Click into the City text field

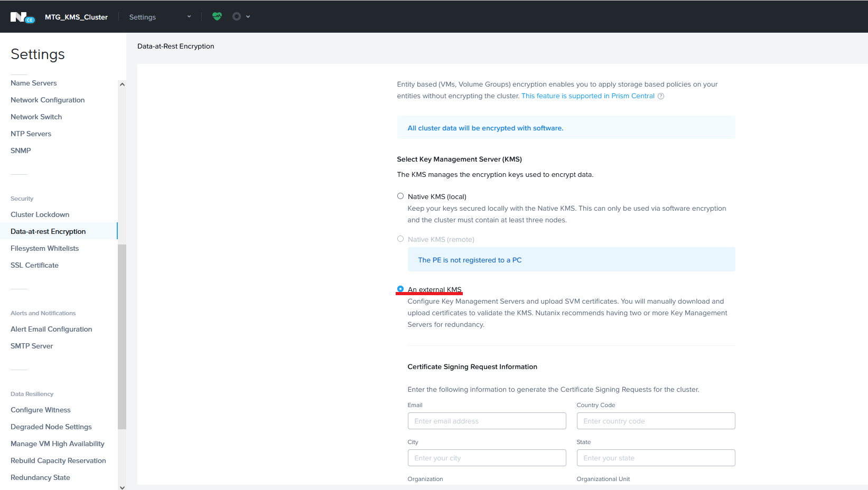pyautogui.click(x=487, y=458)
